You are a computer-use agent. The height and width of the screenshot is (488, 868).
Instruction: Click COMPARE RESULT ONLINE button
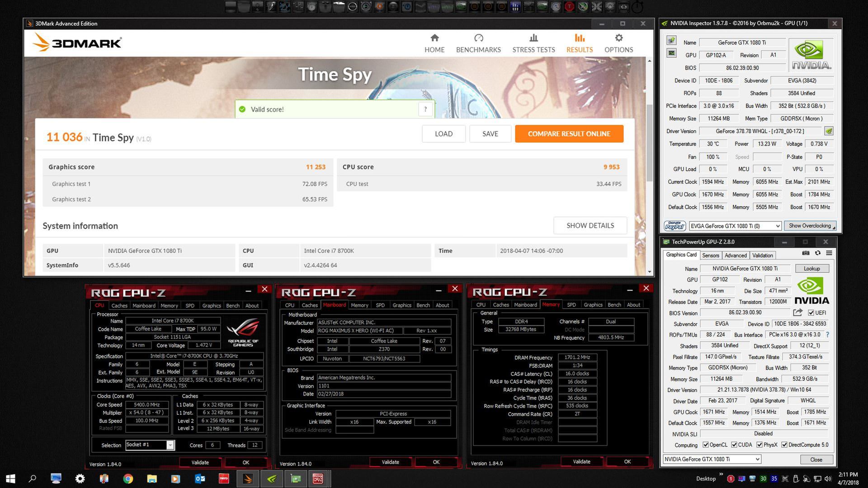coord(569,134)
